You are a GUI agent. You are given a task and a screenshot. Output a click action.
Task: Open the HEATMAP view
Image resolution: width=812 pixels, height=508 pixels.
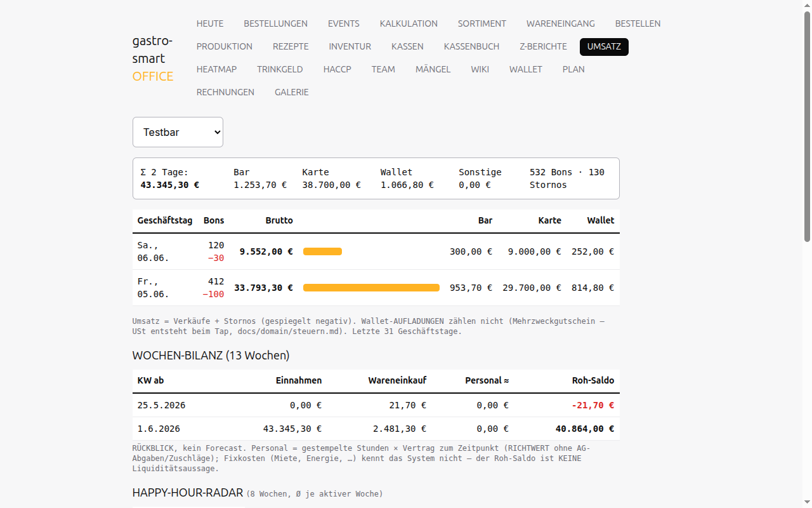216,69
